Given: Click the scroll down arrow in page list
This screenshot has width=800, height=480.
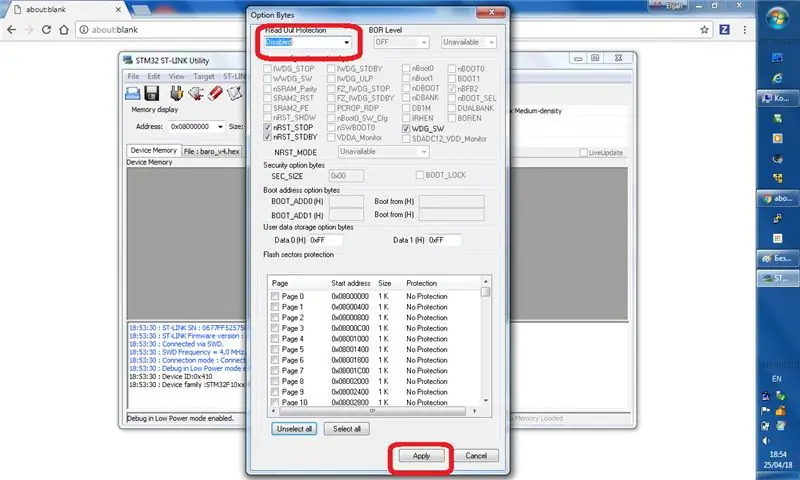Looking at the screenshot, I should 486,400.
